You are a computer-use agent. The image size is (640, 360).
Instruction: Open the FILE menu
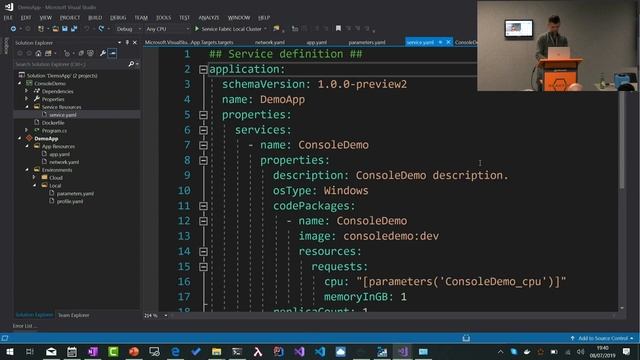click(x=8, y=18)
